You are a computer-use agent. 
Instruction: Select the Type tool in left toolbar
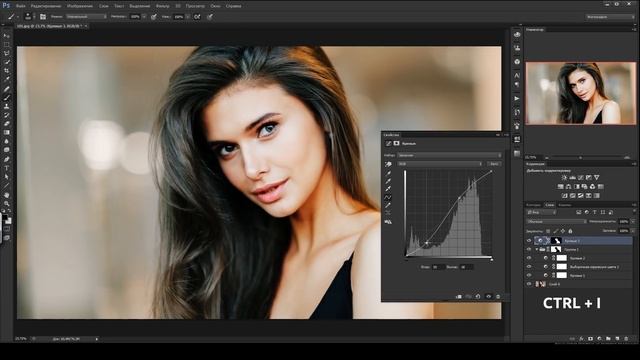click(x=7, y=168)
